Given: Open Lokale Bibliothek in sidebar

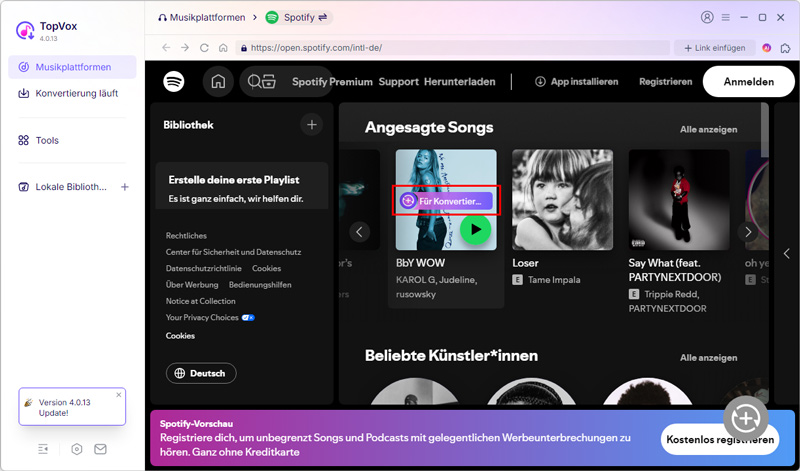Looking at the screenshot, I should (x=62, y=187).
